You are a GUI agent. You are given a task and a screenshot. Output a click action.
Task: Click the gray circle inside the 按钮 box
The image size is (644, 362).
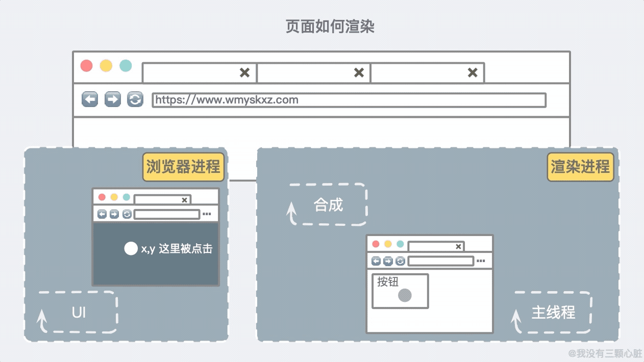[x=405, y=295]
